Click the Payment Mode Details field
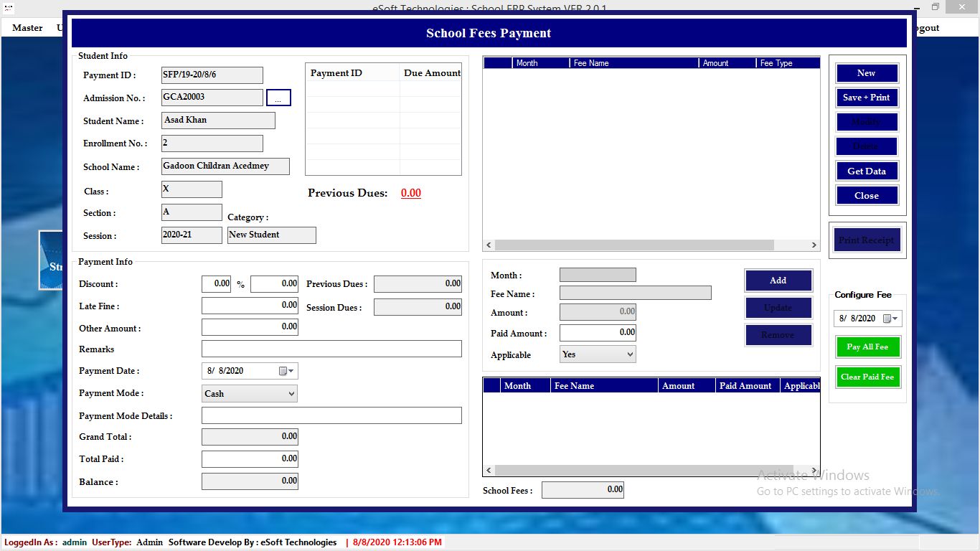Viewport: 980px width, 551px height. tap(331, 415)
